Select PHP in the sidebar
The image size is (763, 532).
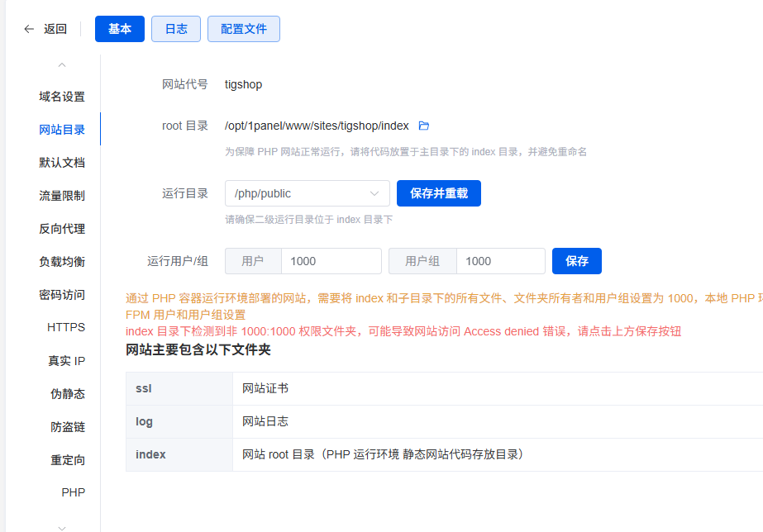[73, 492]
